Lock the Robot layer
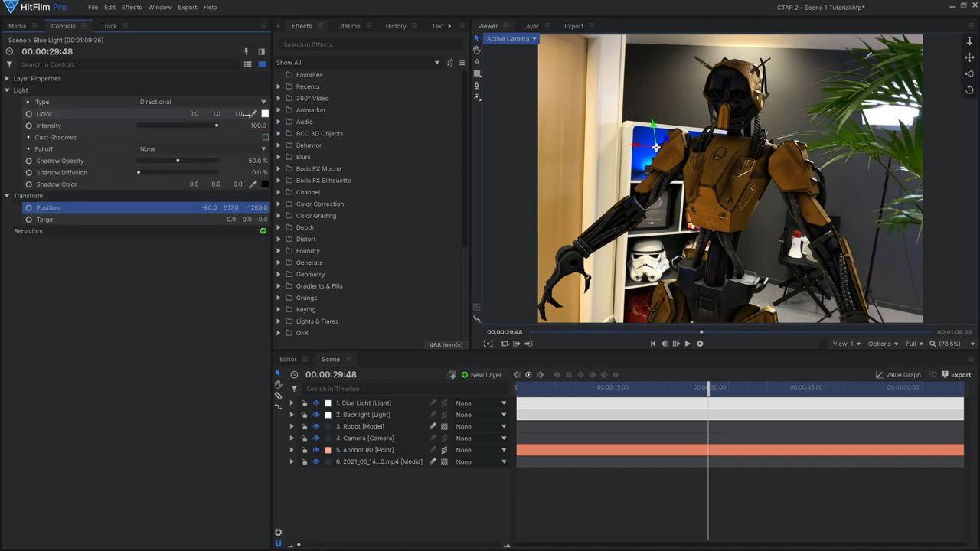 click(x=304, y=426)
